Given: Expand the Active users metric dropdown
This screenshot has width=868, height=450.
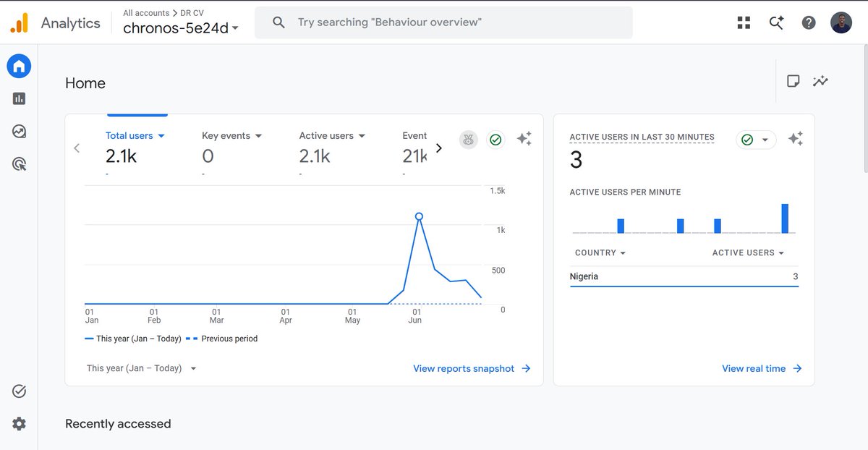Looking at the screenshot, I should 362,136.
